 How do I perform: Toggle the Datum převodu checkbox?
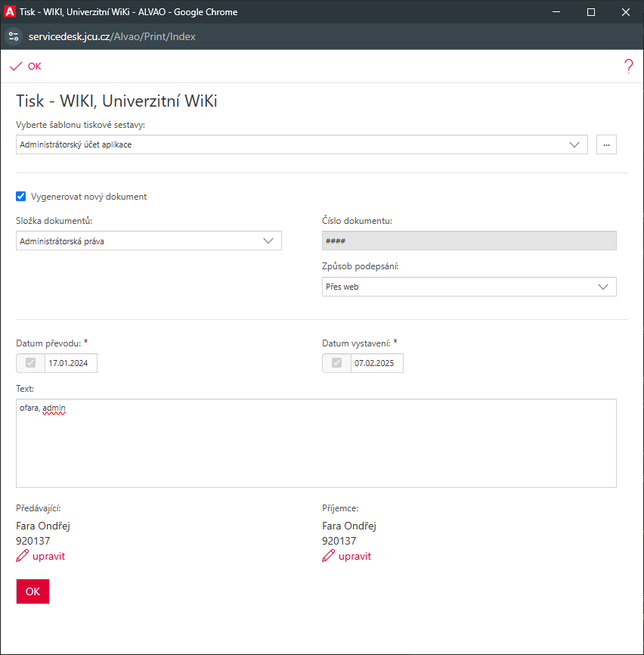[x=31, y=363]
